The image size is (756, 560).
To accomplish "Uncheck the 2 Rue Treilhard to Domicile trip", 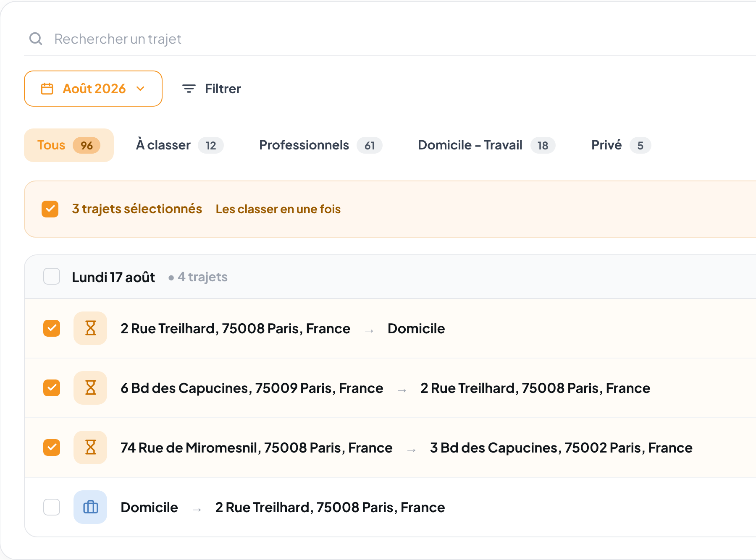I will pos(52,328).
